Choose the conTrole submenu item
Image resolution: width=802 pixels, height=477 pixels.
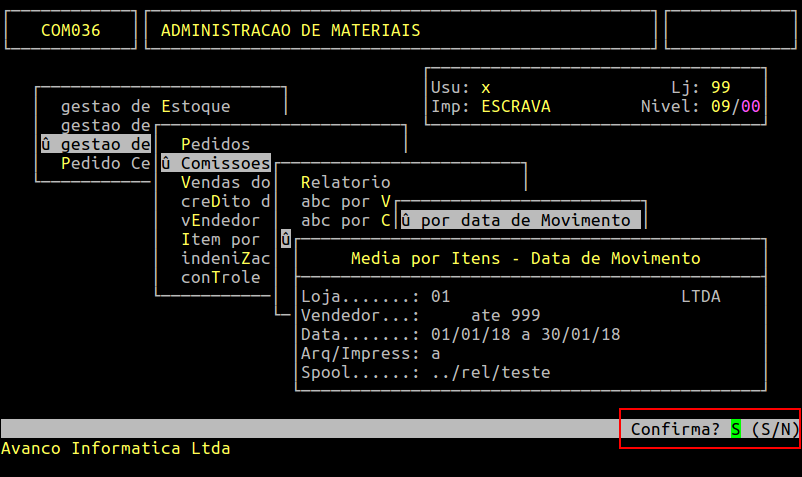click(x=220, y=277)
